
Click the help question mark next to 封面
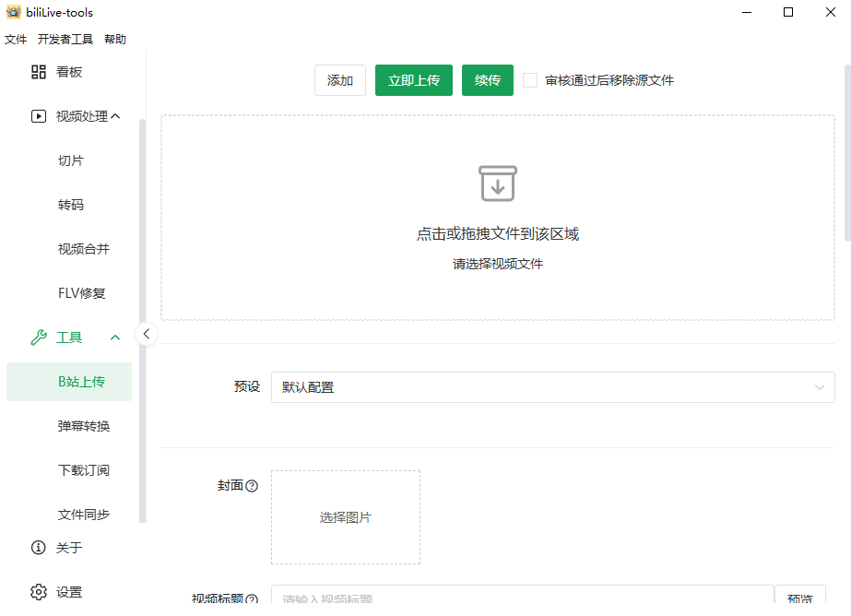252,486
